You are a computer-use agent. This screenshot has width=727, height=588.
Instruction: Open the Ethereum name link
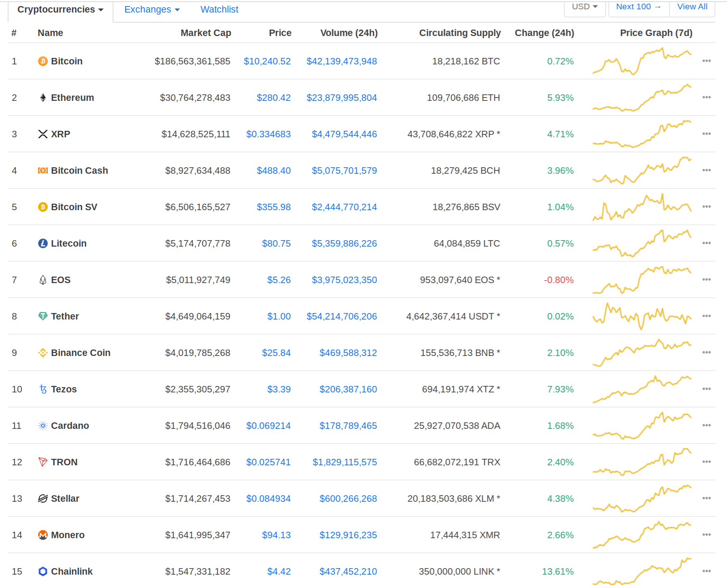[73, 98]
